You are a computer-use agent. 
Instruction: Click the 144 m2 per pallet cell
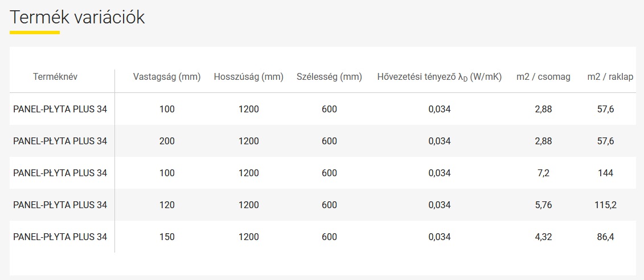pos(606,173)
